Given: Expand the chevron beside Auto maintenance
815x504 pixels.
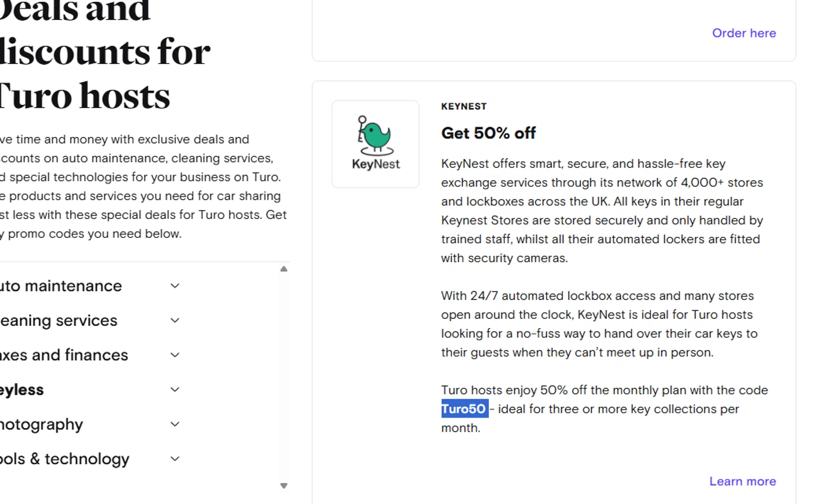Looking at the screenshot, I should pos(175,286).
